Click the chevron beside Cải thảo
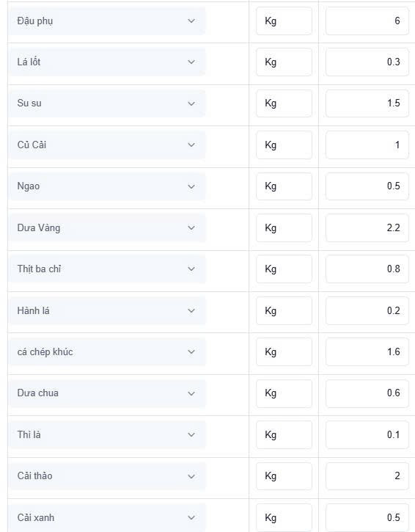This screenshot has height=532, width=415. coord(191,476)
